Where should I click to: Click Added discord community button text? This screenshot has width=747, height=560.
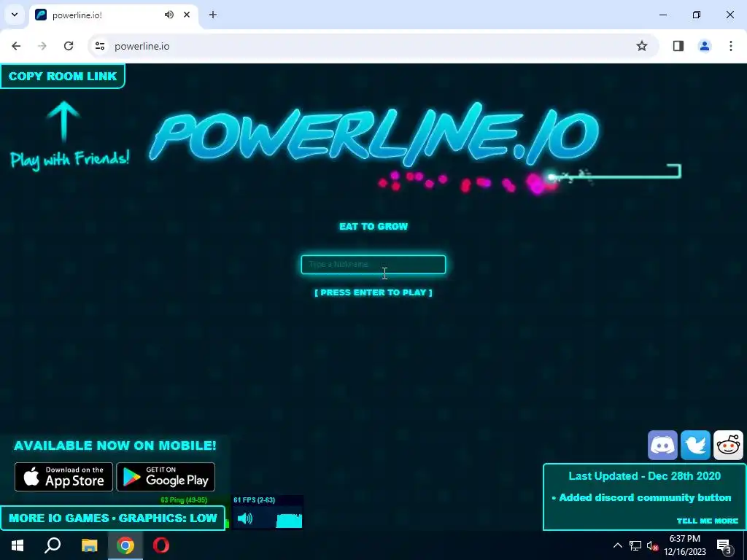(x=645, y=497)
